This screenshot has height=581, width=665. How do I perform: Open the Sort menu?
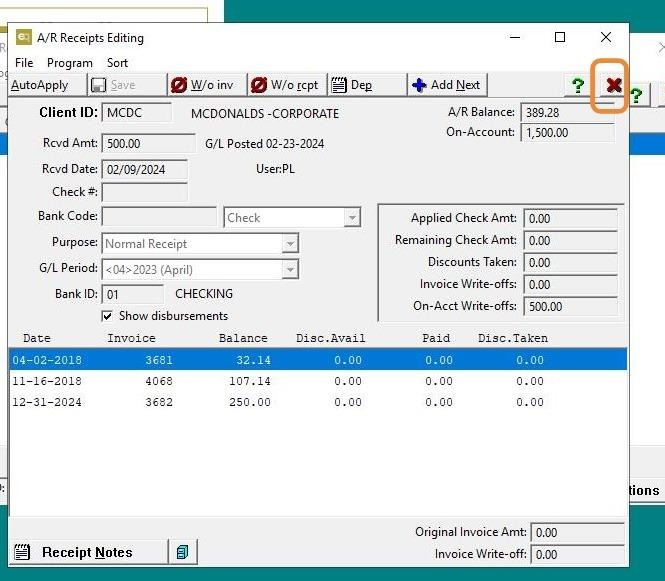pyautogui.click(x=117, y=63)
